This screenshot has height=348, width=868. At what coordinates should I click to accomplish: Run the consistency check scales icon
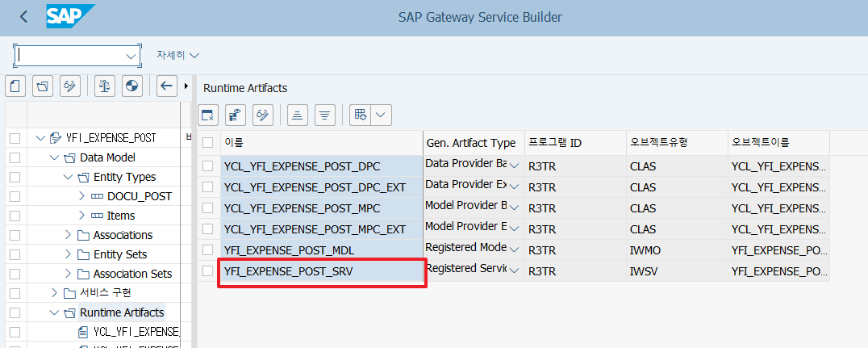click(105, 86)
